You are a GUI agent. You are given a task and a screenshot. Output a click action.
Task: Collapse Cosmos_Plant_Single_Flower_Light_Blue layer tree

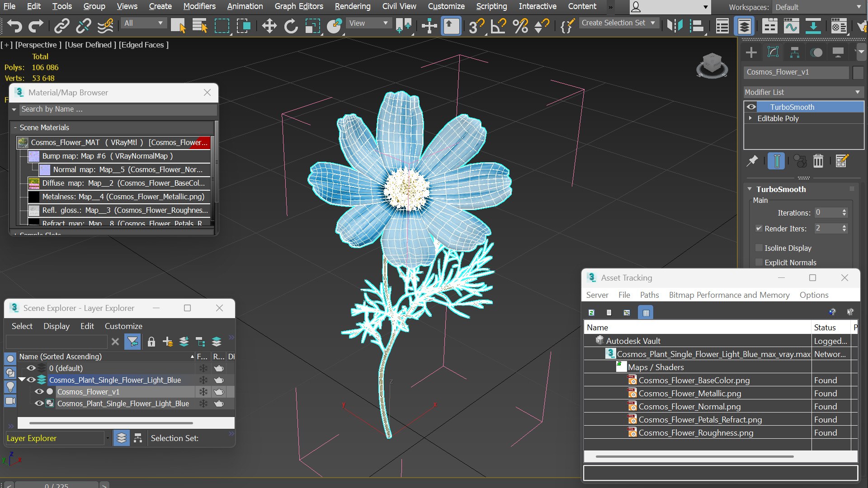click(22, 380)
